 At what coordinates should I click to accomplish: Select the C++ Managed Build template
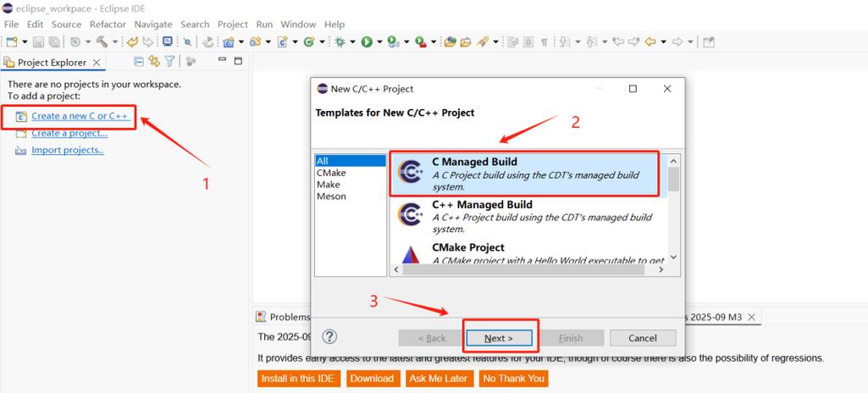[528, 217]
